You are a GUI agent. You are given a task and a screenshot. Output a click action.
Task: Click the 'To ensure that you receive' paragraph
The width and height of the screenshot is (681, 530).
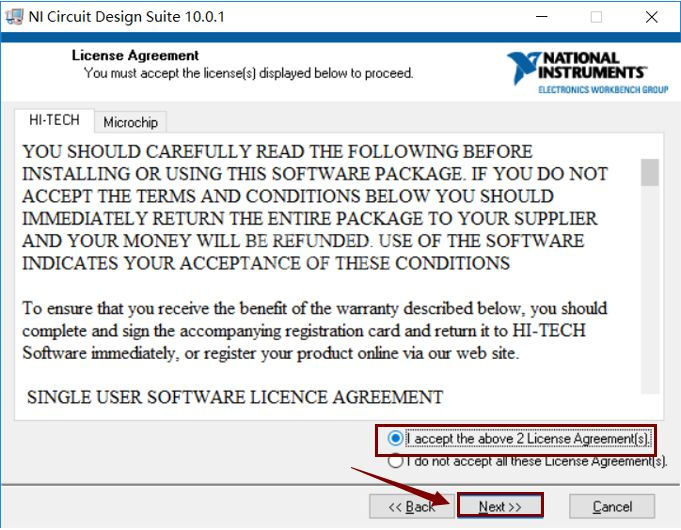click(x=315, y=331)
